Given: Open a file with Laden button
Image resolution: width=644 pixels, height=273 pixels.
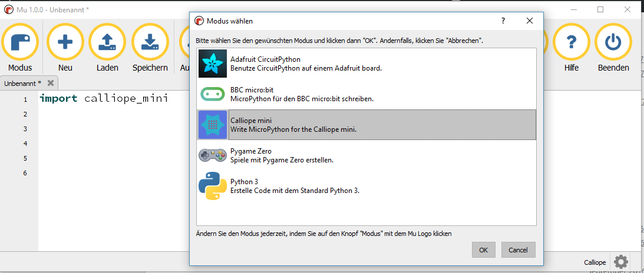Looking at the screenshot, I should pyautogui.click(x=107, y=44).
